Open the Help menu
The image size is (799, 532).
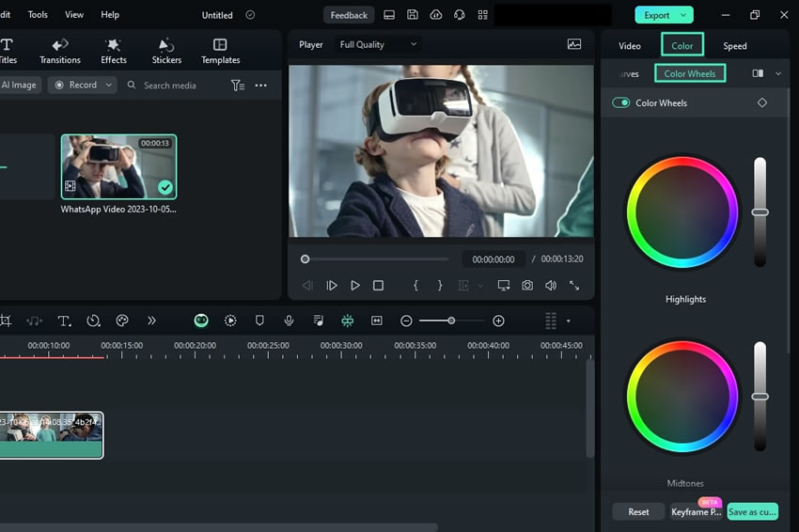click(x=110, y=15)
